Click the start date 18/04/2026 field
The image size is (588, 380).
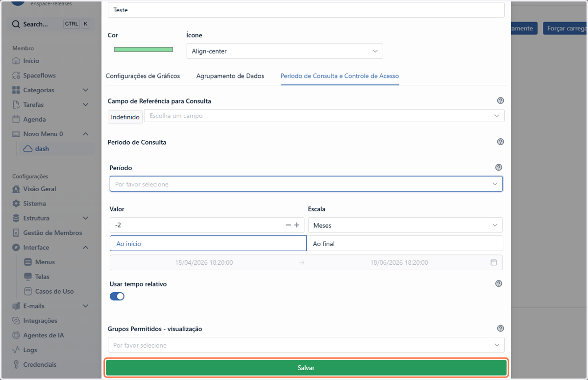pyautogui.click(x=204, y=262)
